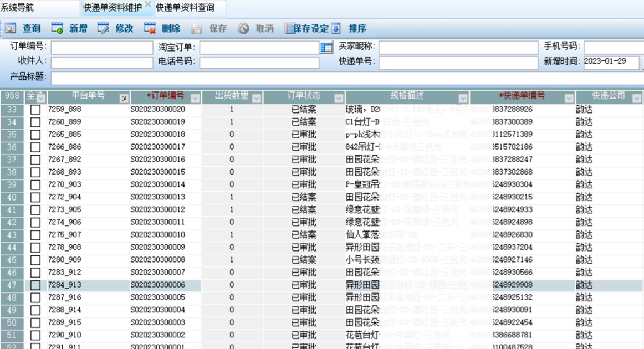Click the 保存设定 (save settings) icon
The height and width of the screenshot is (349, 644).
point(290,29)
